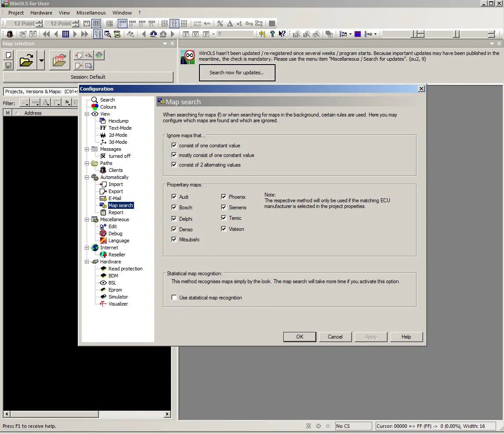Click the Help button in Configuration
Viewport: 504px width, 434px height.
coord(406,337)
